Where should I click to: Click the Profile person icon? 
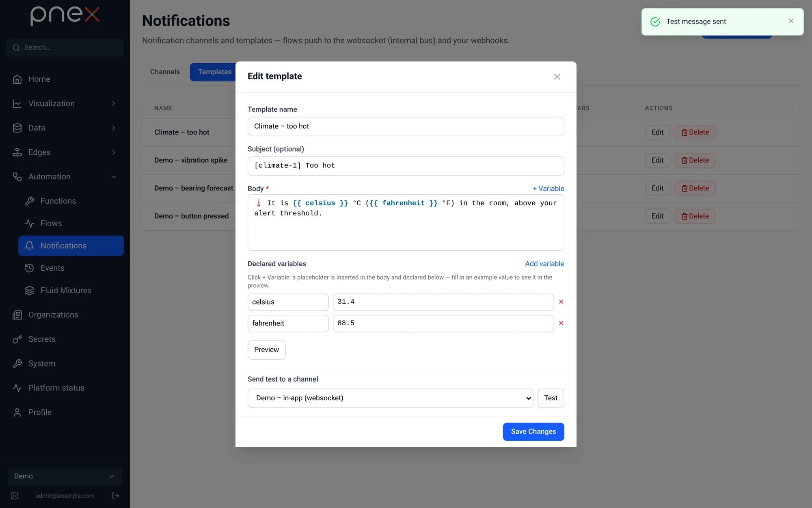pos(17,412)
